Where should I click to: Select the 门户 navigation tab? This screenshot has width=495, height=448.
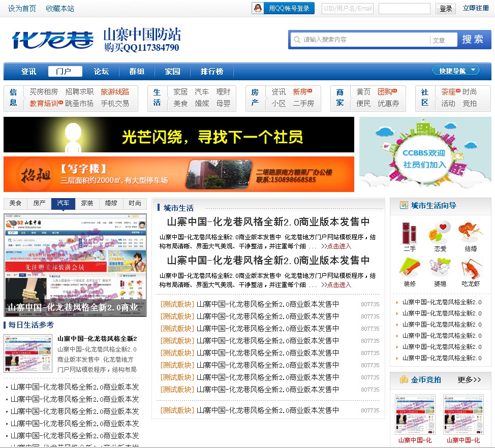(x=65, y=72)
